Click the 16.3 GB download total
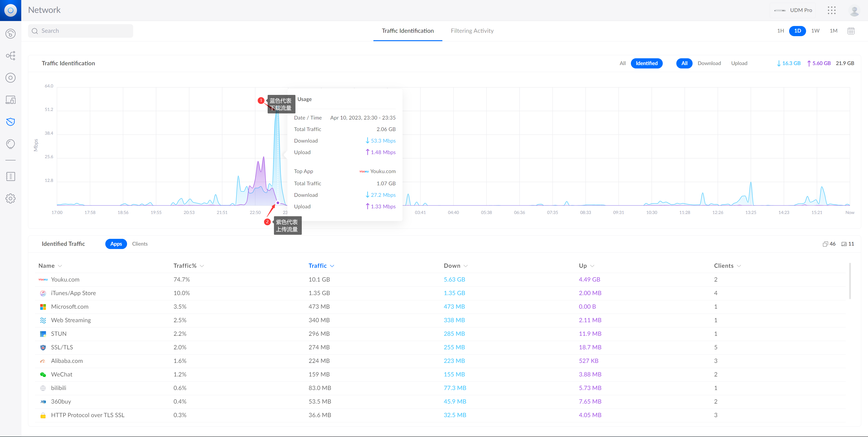 coord(788,63)
